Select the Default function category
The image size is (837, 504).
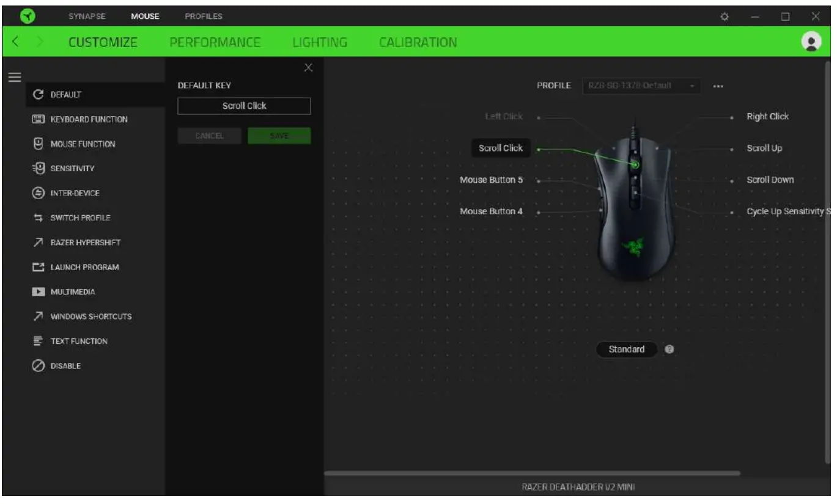click(95, 95)
